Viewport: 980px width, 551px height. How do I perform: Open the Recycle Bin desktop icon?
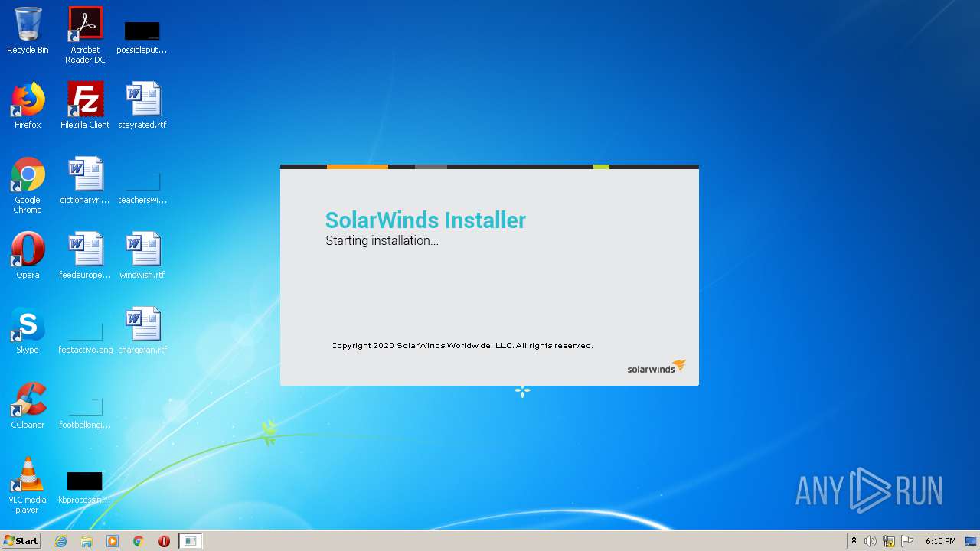click(x=28, y=31)
